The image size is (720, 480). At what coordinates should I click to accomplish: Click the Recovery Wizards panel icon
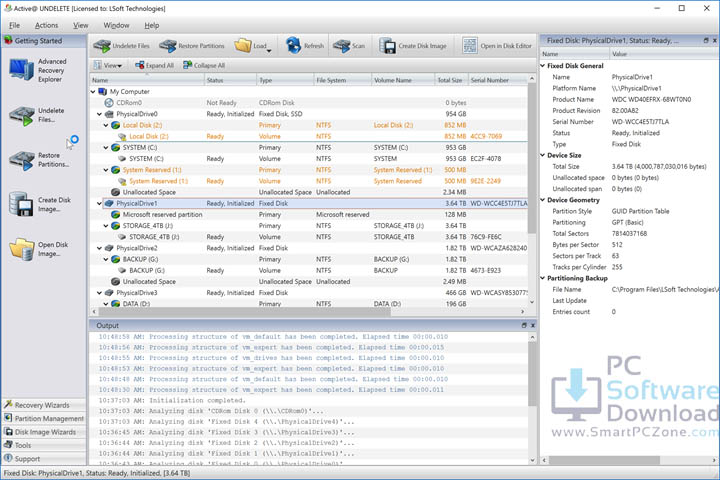pyautogui.click(x=8, y=405)
